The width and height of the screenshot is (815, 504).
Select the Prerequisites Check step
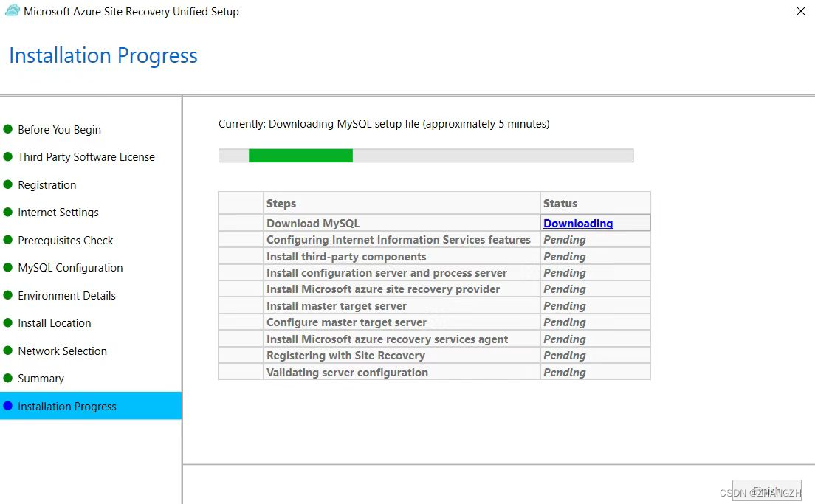click(66, 240)
